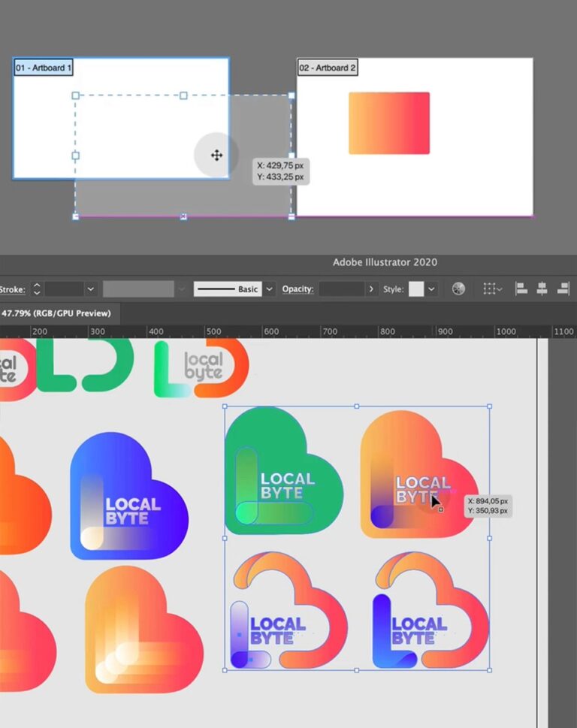Select the orange-pink gradient rectangle on Artboard 2
577x728 pixels.
(389, 123)
